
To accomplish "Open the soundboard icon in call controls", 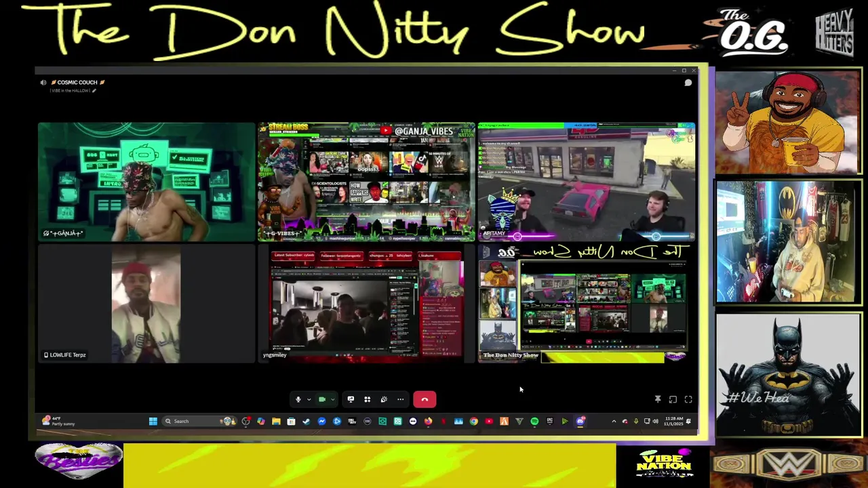I will pos(384,399).
